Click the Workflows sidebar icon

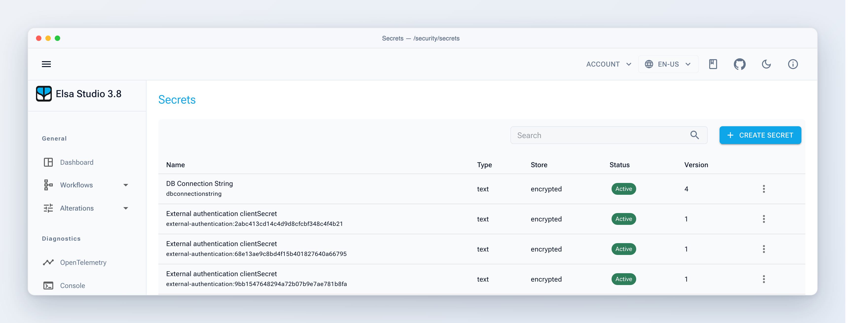coord(48,185)
